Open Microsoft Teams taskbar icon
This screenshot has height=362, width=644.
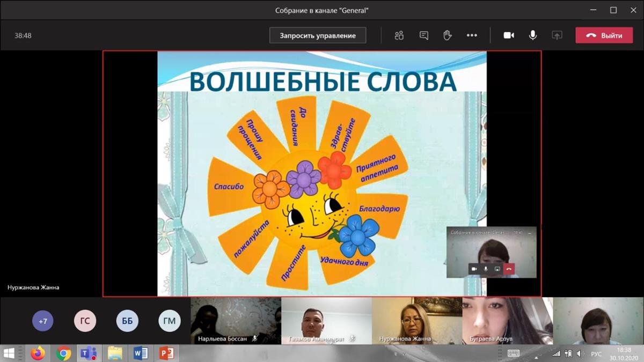[x=89, y=353]
